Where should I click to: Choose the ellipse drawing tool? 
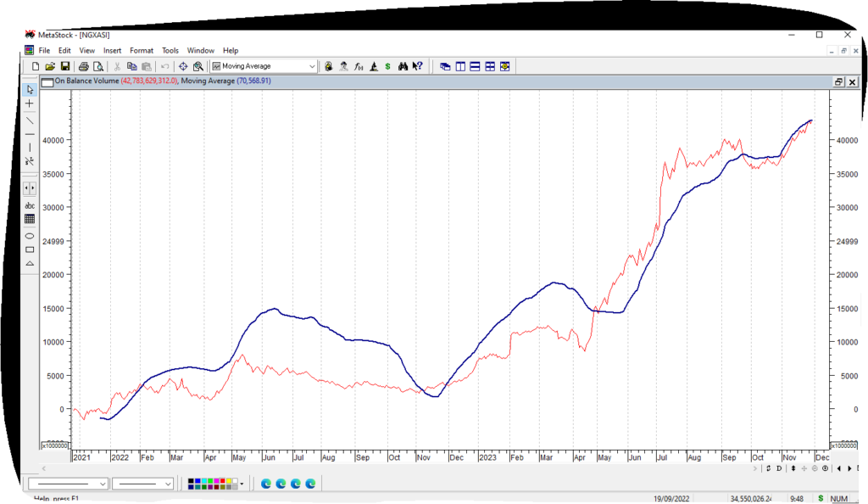pos(30,235)
